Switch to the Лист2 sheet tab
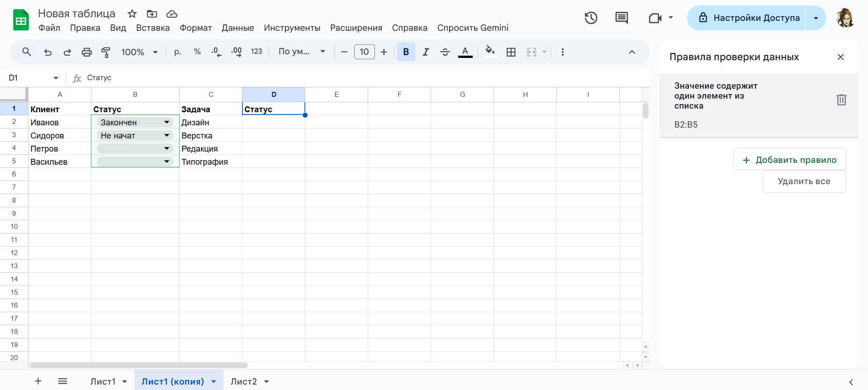 point(243,381)
